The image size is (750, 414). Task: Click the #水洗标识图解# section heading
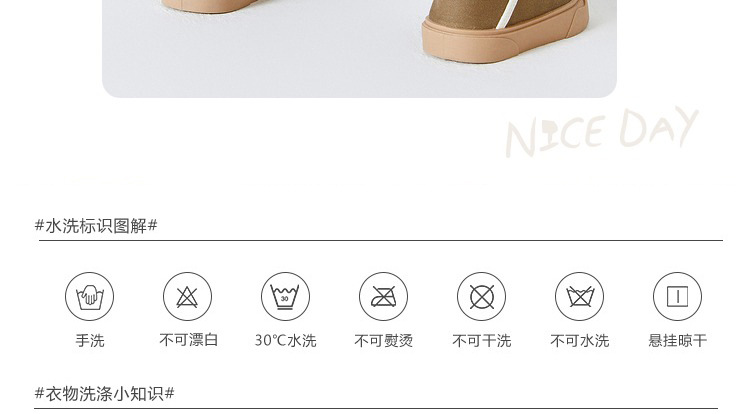click(x=96, y=226)
